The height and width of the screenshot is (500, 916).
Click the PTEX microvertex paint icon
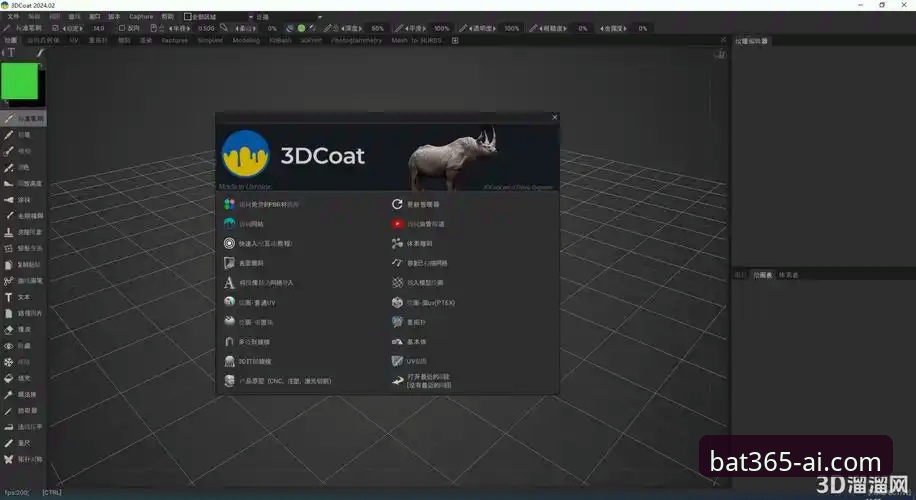pyautogui.click(x=397, y=302)
